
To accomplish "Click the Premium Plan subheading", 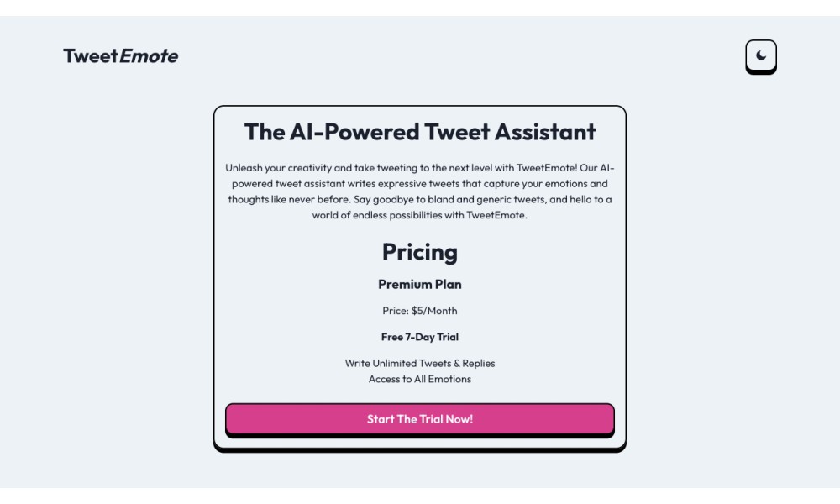I will click(420, 284).
